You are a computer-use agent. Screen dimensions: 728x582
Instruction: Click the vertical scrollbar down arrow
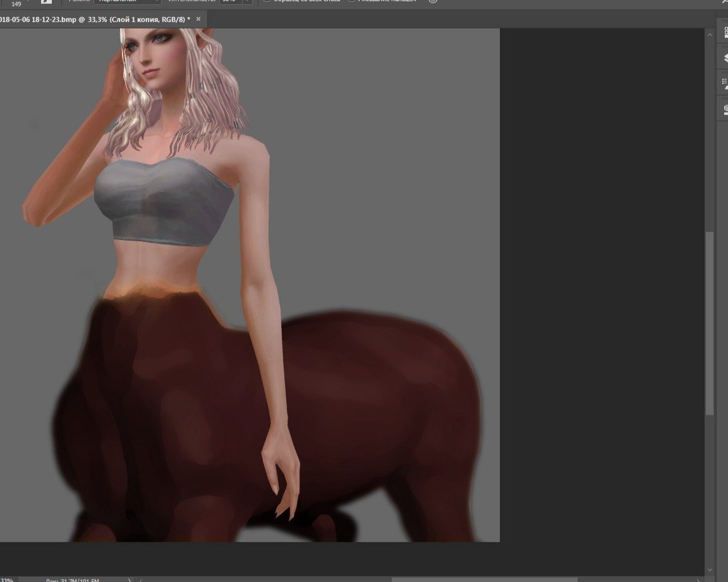tap(710, 570)
